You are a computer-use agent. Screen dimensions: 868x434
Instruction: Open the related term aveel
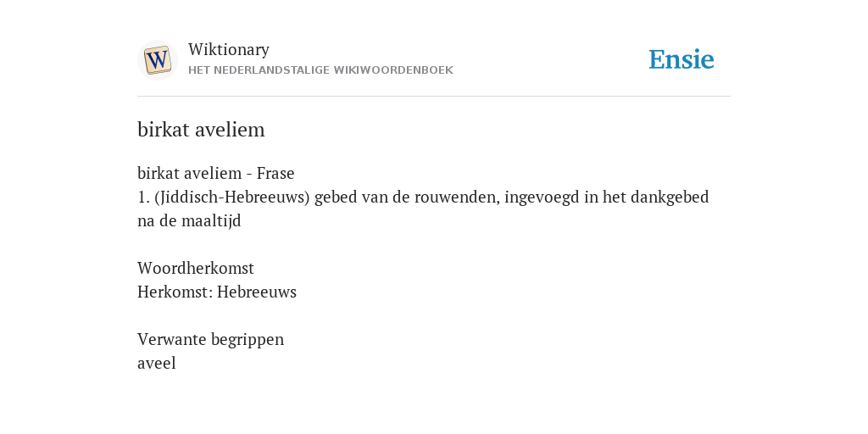tap(157, 363)
